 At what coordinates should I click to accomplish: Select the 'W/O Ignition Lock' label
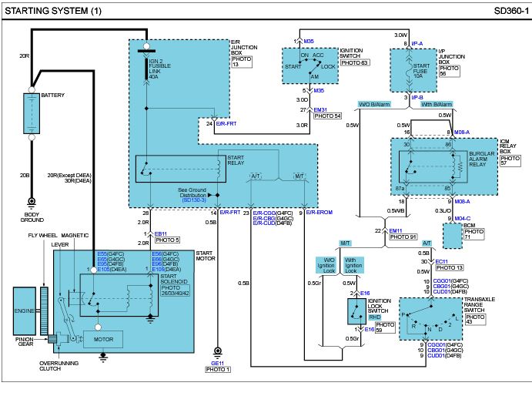326,265
